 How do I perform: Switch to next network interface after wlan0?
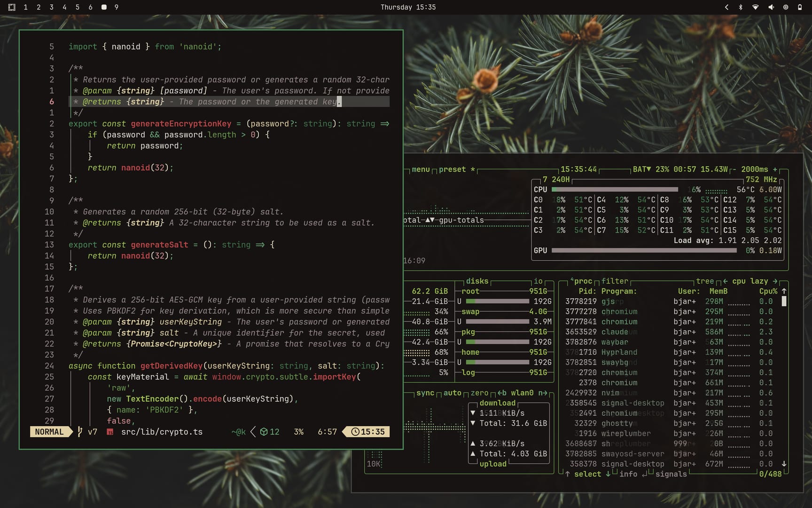543,393
